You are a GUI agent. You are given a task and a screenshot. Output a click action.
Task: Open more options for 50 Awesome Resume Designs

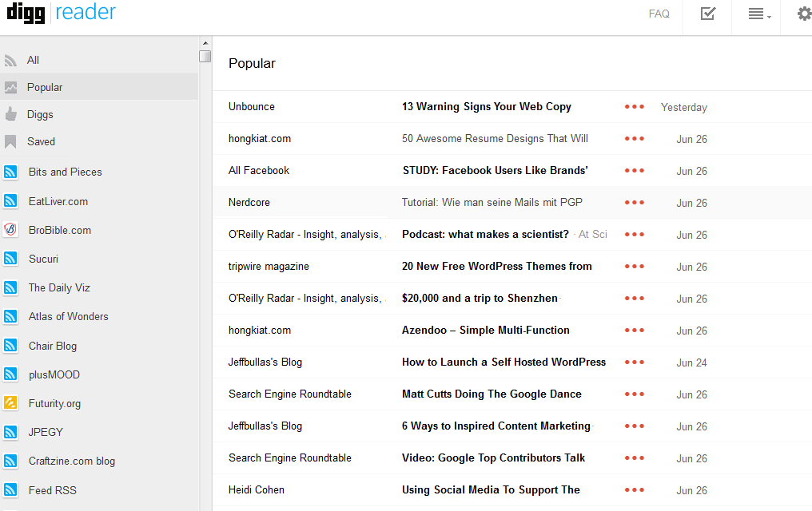[x=635, y=139]
